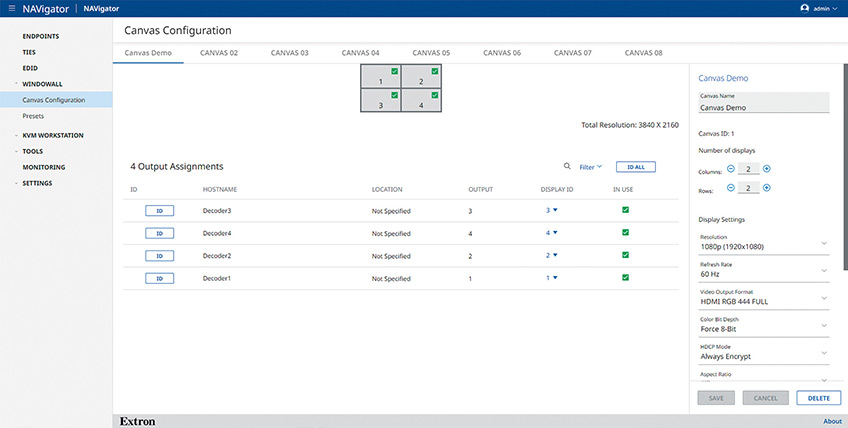This screenshot has width=848, height=428.
Task: Toggle the In Use checkbox for Decoder3
Action: pyautogui.click(x=625, y=210)
